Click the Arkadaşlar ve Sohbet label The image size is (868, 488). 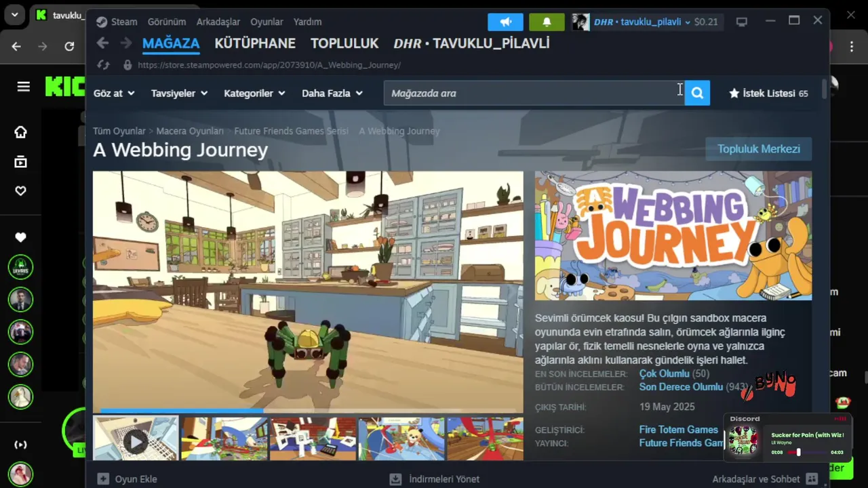coord(756,479)
